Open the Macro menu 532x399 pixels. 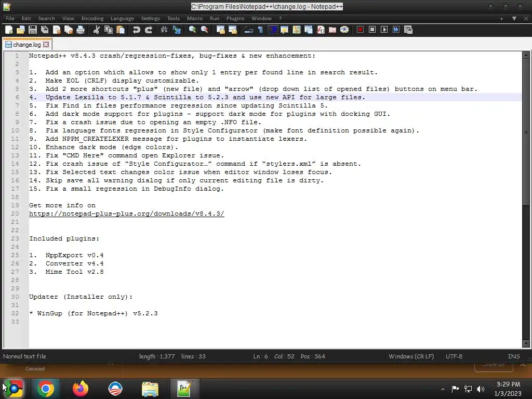195,18
